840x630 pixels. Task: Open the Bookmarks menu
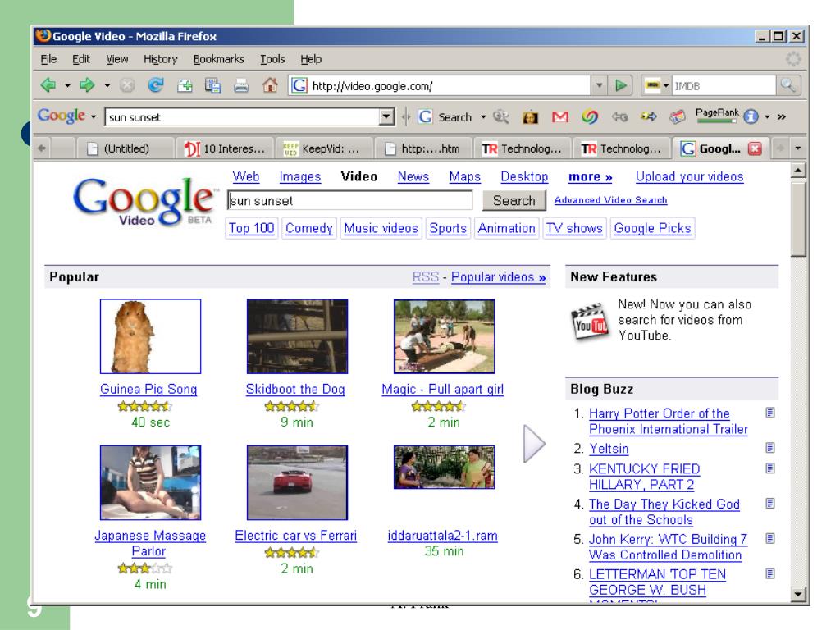218,59
